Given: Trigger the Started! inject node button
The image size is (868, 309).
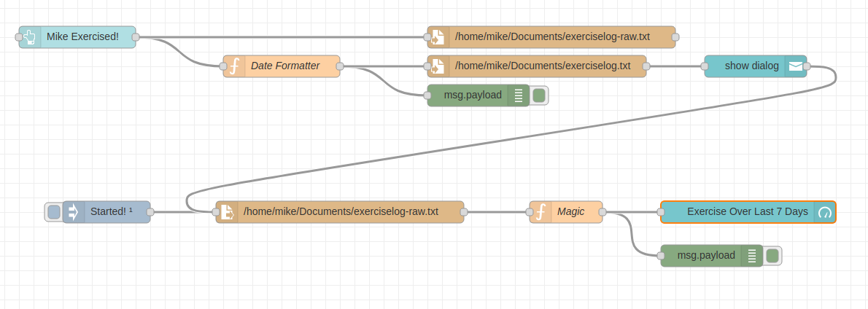Looking at the screenshot, I should click(x=54, y=212).
